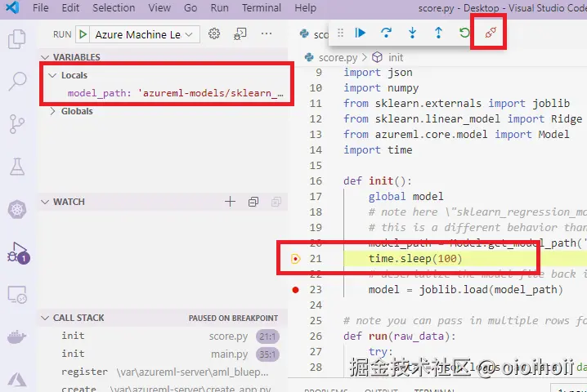This screenshot has height=392, width=587.
Task: Open the debug configuration dropdown Azure Machine Le
Action: 144,35
